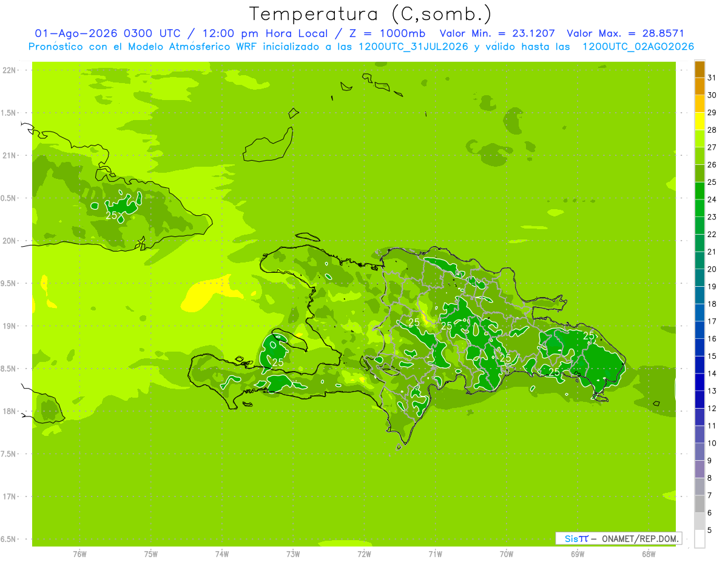Click the Valor Max. = 28.8571 text
Viewport: 728px width, 562px height.
click(625, 34)
